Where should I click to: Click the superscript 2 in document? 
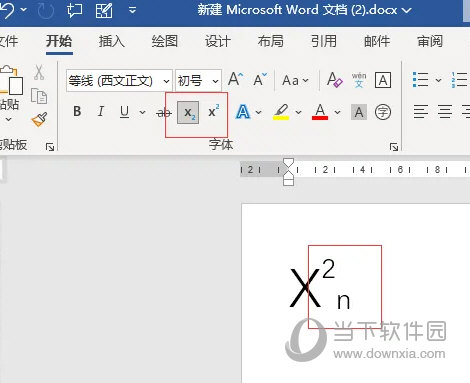tap(329, 269)
